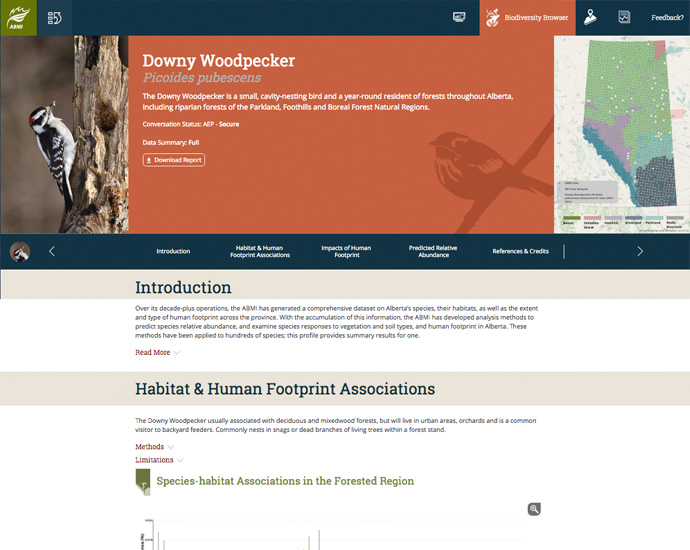Viewport: 690px width, 550px height.
Task: Click the woodpecker avatar in section nav
Action: click(x=20, y=251)
